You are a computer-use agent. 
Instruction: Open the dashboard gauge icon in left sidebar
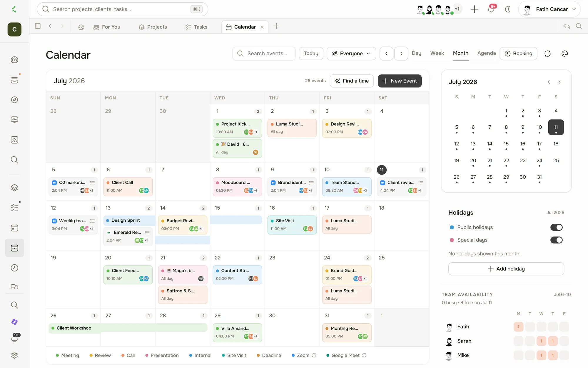pyautogui.click(x=14, y=60)
